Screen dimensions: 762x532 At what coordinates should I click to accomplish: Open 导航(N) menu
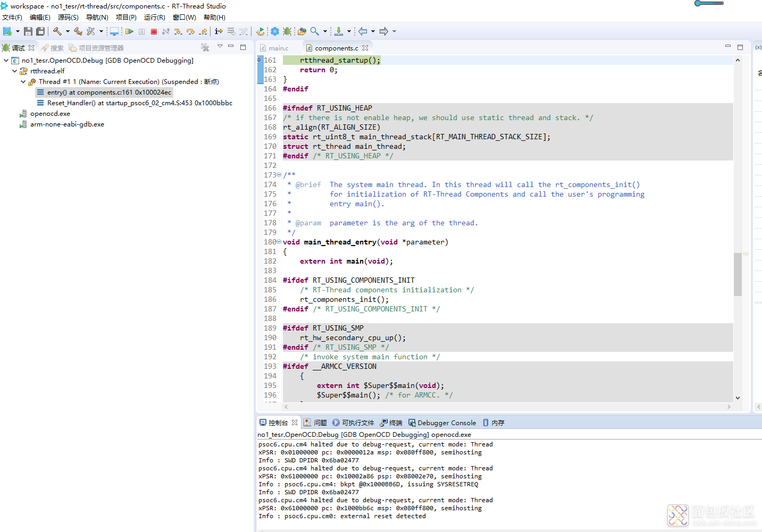click(97, 18)
